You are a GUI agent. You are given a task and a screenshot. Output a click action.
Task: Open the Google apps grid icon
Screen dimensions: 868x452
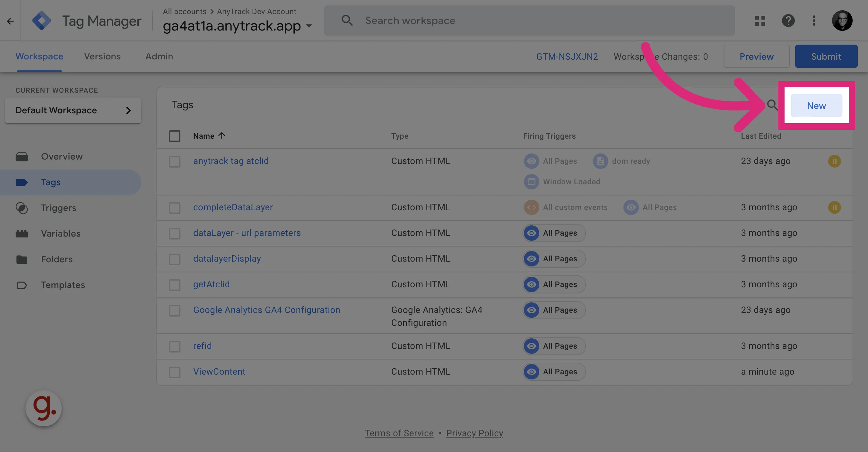[x=760, y=21]
